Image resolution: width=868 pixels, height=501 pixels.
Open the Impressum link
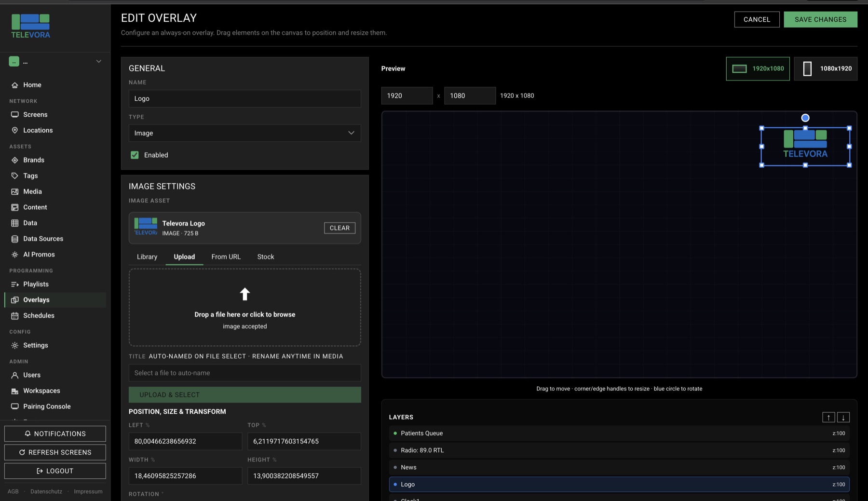[x=88, y=492]
